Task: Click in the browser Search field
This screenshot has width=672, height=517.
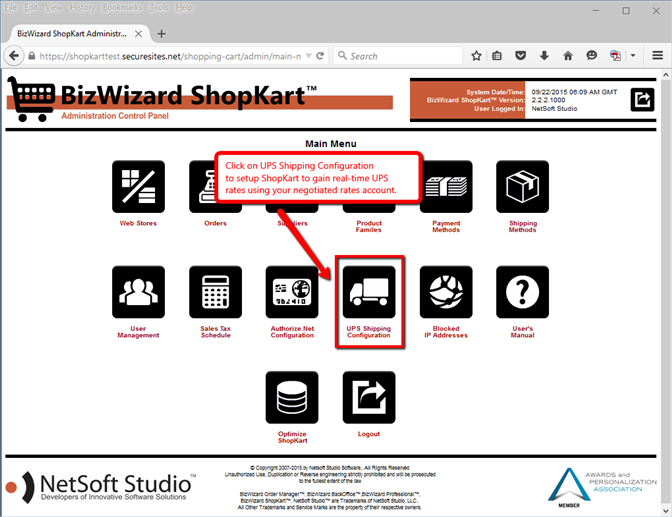Action: 398,56
